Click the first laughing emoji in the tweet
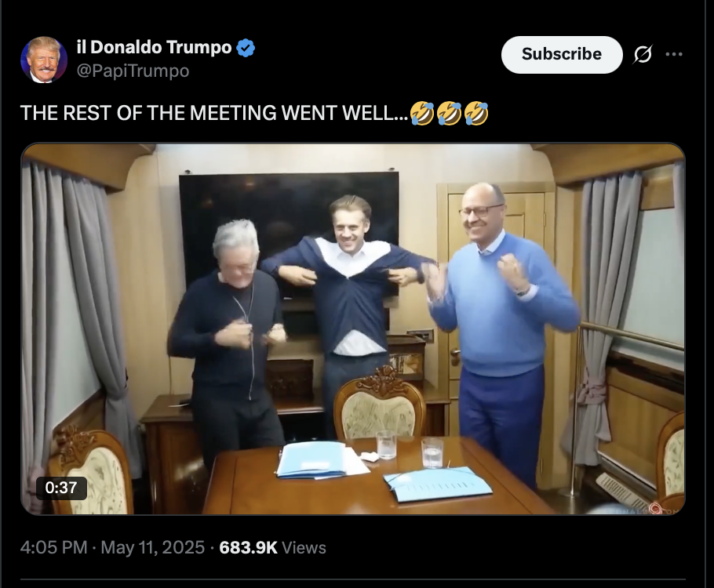 point(421,114)
